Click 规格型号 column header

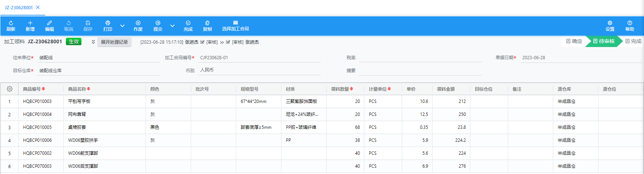click(258, 89)
